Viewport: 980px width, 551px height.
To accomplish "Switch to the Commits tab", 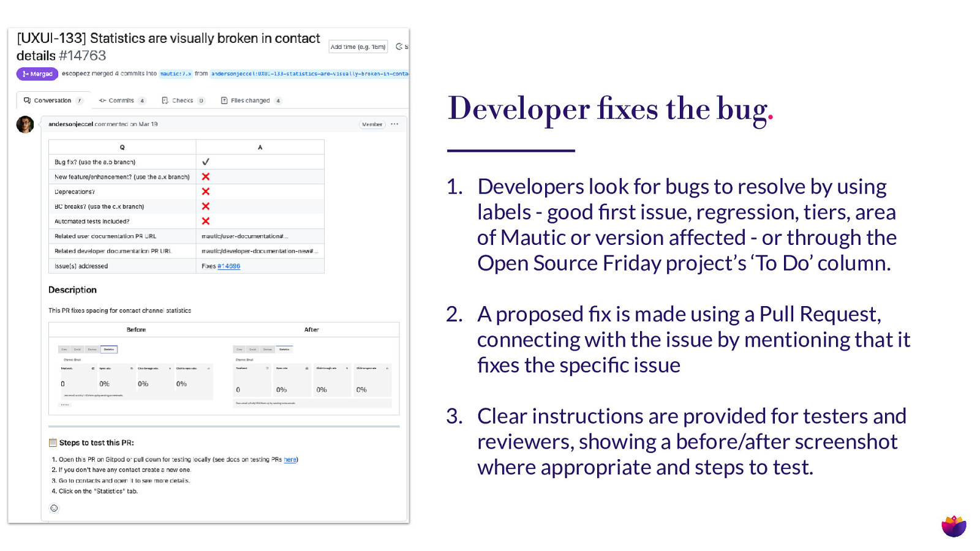I will pyautogui.click(x=122, y=100).
